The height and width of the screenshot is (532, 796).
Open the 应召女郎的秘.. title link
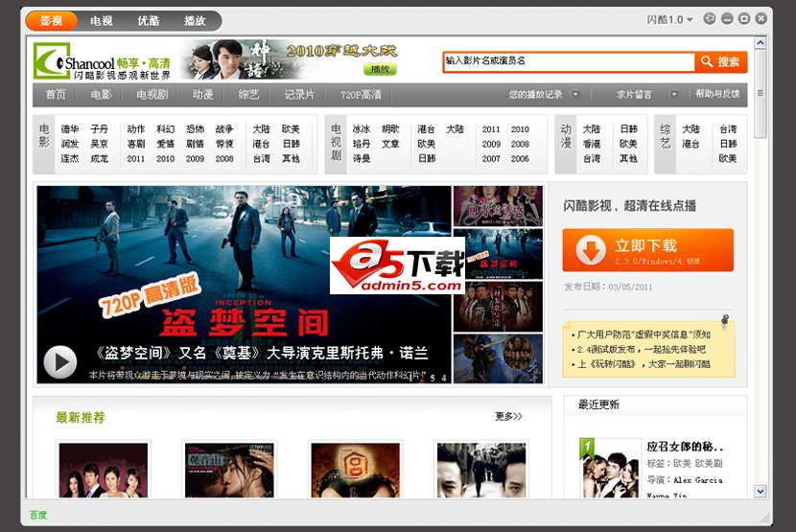685,447
